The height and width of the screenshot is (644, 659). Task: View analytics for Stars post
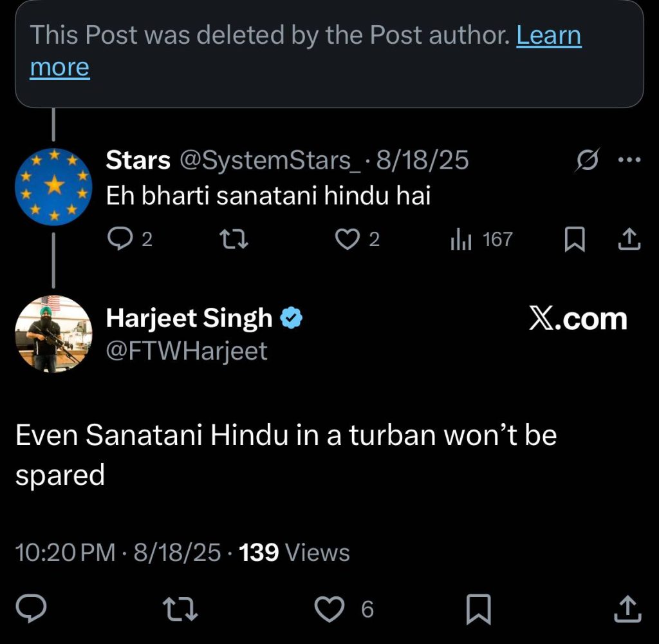point(461,240)
